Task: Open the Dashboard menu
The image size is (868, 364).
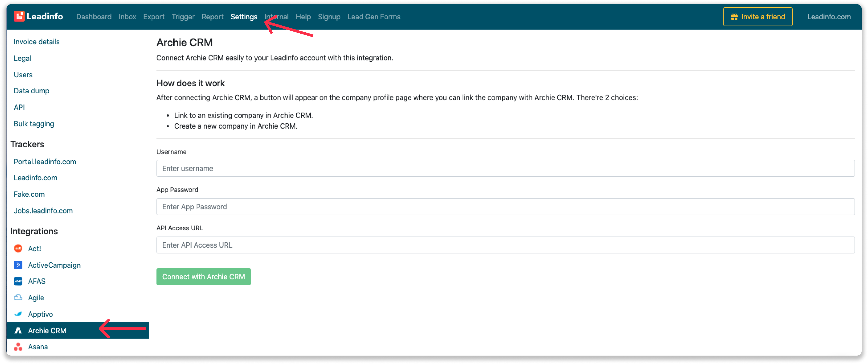Action: 94,17
